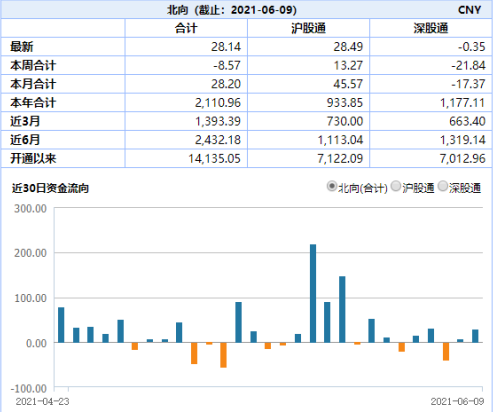Select the 沪股通 radio button

[396, 186]
